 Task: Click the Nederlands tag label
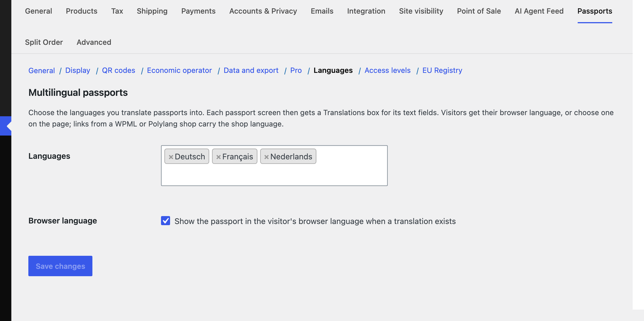pyautogui.click(x=291, y=157)
